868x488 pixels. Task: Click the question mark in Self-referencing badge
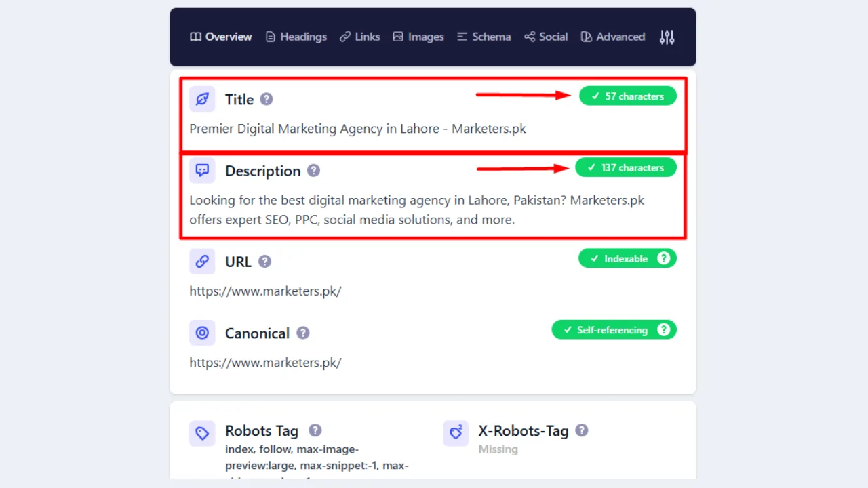coord(664,330)
